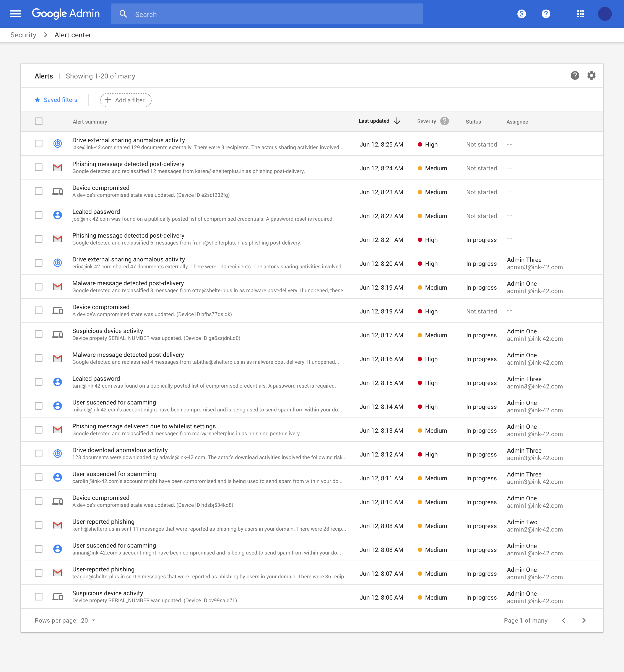
Task: Navigate to Security in the breadcrumb
Action: click(23, 35)
